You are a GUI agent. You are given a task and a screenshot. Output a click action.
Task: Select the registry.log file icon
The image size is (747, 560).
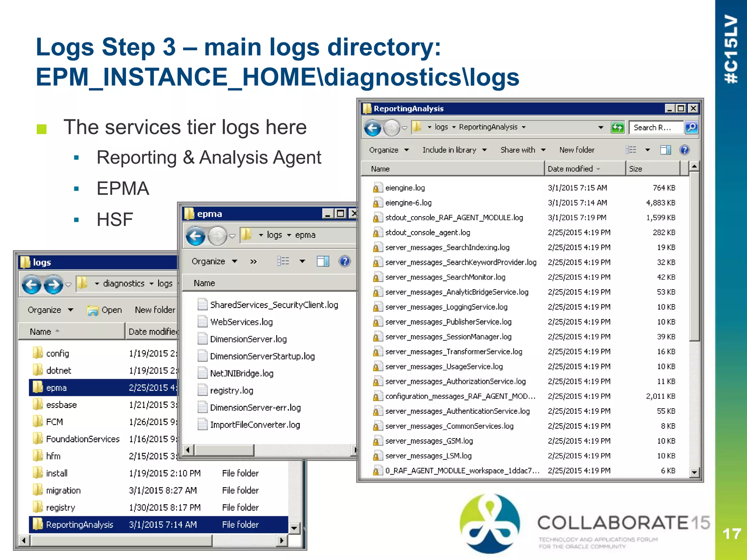click(x=202, y=390)
